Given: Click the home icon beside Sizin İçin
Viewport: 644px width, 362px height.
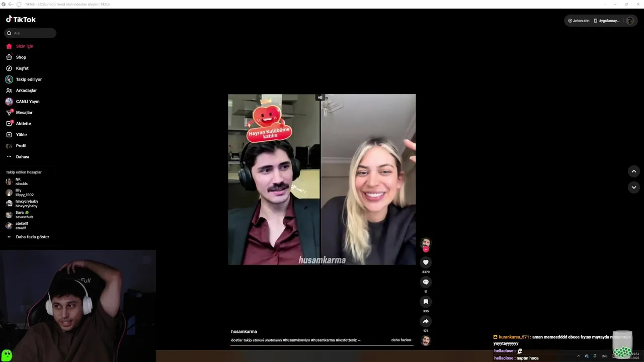Looking at the screenshot, I should (9, 46).
